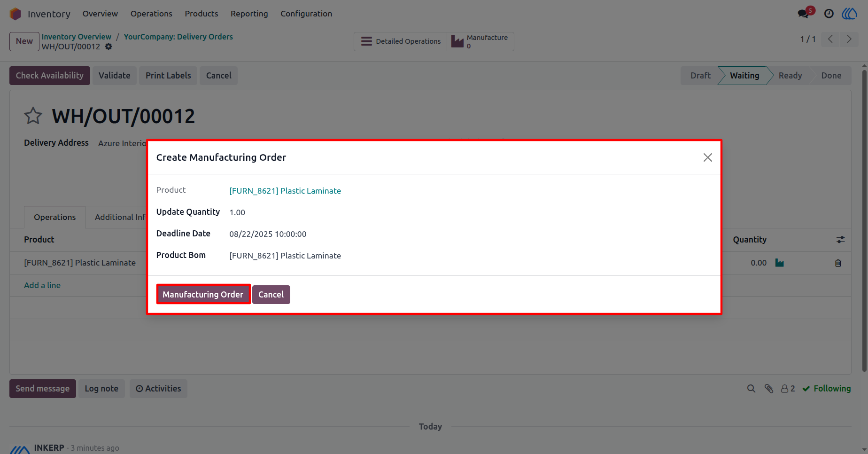Viewport: 868px width, 454px height.
Task: Click the Inventory app logo icon
Action: click(x=15, y=14)
